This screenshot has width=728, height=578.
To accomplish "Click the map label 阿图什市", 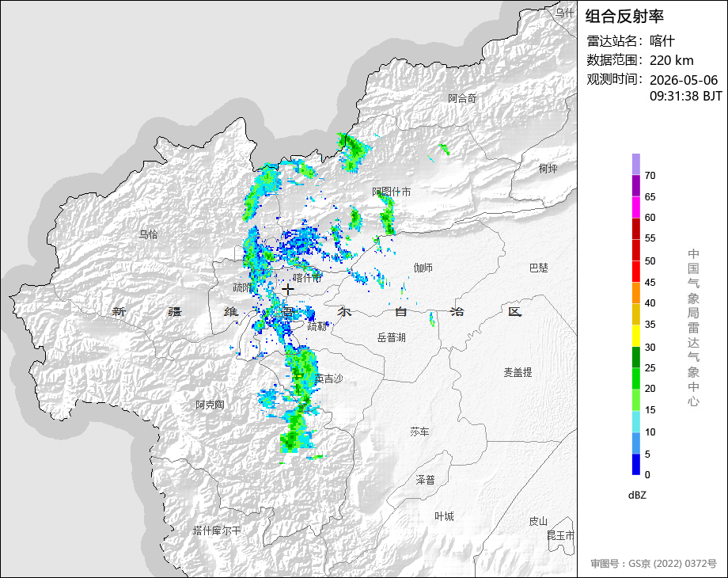I will coord(392,192).
